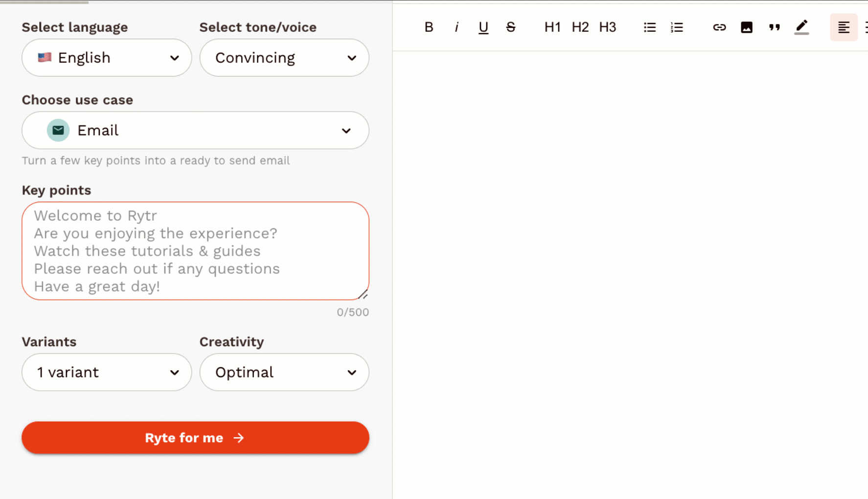Apply italic formatting

point(456,27)
